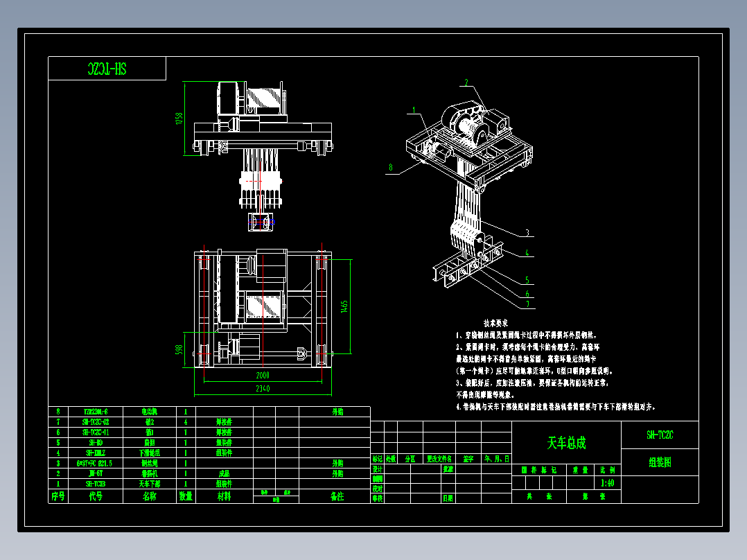This screenshot has width=747, height=560.
Task: Select callout number 3 beside the wire ropes
Action: [x=527, y=233]
